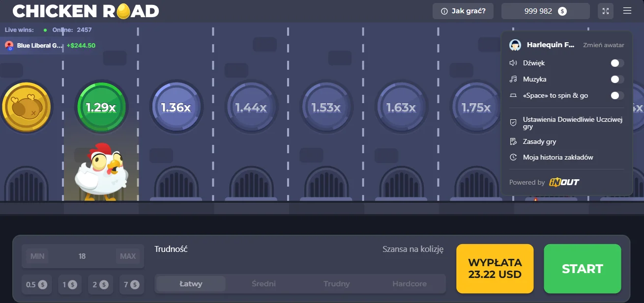Click the Trudność label
Image resolution: width=644 pixels, height=303 pixels.
[171, 248]
